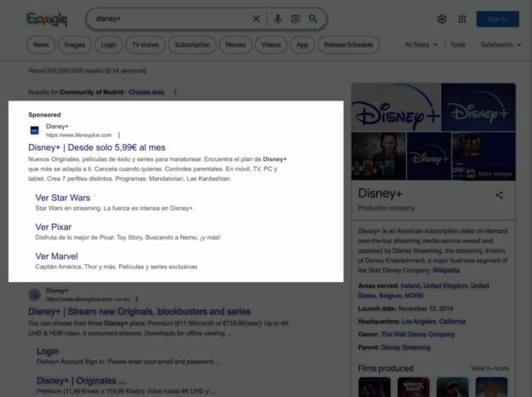Open the dark blue Disney+ logo image

coord(478,107)
